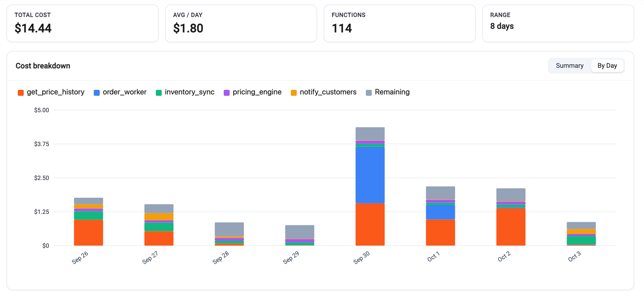Image resolution: width=644 pixels, height=297 pixels.
Task: Click the green inventory_sync segment on Sep 26
Action: click(x=88, y=215)
